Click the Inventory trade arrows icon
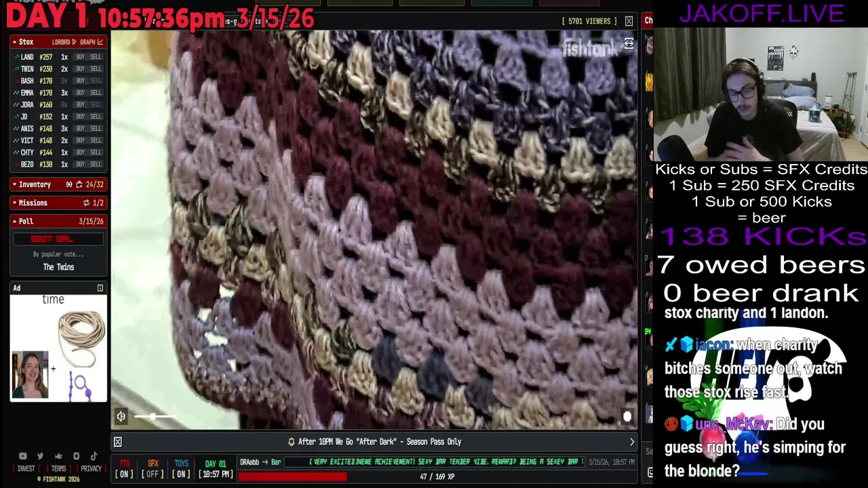The height and width of the screenshot is (488, 868). pyautogui.click(x=79, y=184)
